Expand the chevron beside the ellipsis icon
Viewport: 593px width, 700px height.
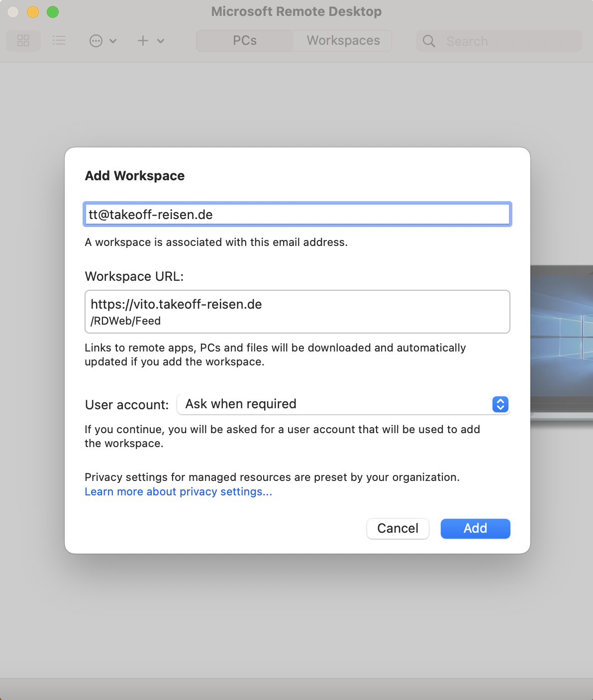(x=113, y=41)
